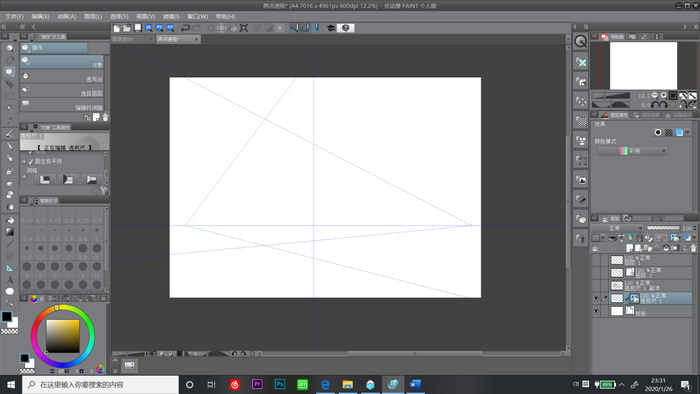Hide the 透视尺 1 layer eye icon
The height and width of the screenshot is (394, 700).
(596, 299)
